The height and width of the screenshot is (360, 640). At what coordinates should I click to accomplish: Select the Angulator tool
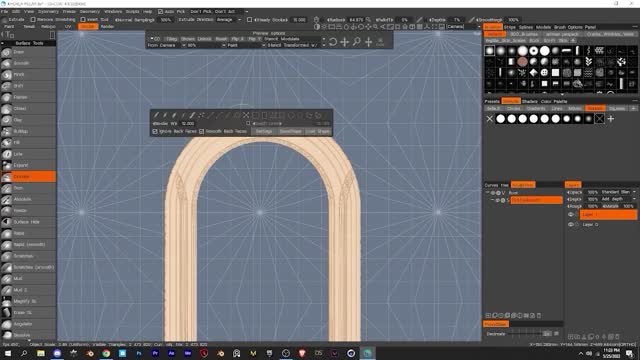pyautogui.click(x=28, y=324)
